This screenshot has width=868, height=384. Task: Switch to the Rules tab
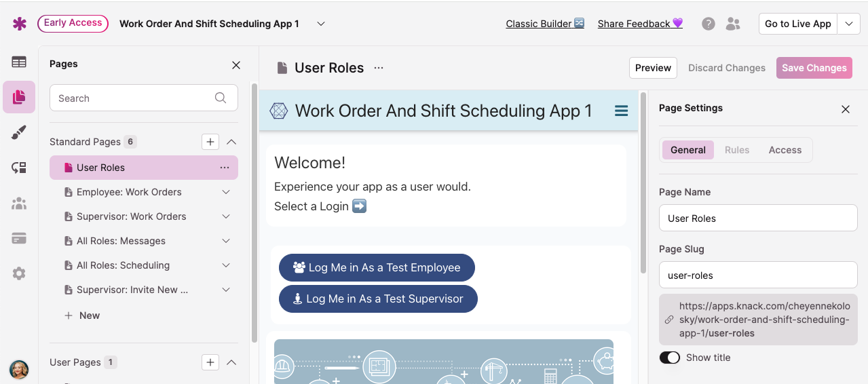737,150
